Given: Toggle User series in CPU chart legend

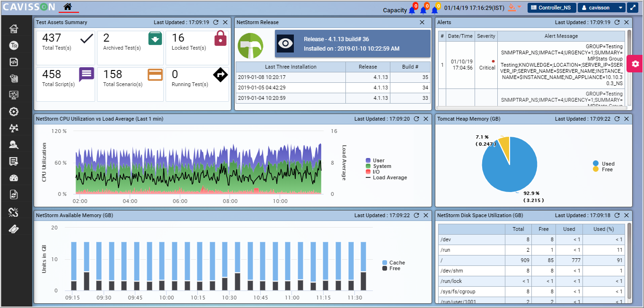Looking at the screenshot, I should tap(378, 161).
